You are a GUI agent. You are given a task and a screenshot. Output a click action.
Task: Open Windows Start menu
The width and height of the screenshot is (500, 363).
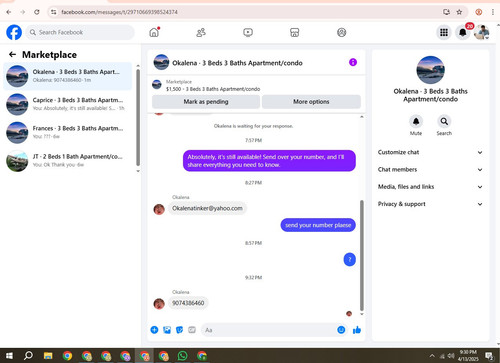coord(9,356)
